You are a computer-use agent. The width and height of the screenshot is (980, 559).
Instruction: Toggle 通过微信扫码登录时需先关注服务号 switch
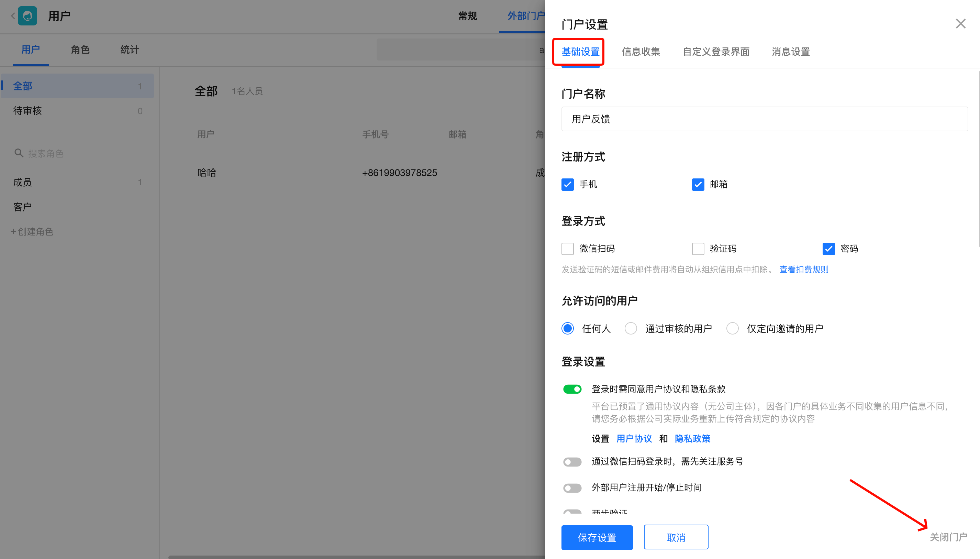pos(572,462)
